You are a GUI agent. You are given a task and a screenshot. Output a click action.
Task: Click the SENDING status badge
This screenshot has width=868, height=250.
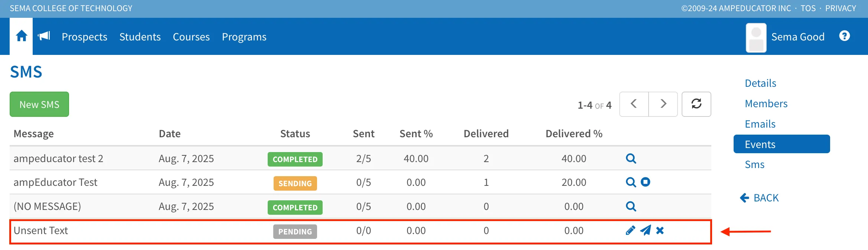point(295,183)
